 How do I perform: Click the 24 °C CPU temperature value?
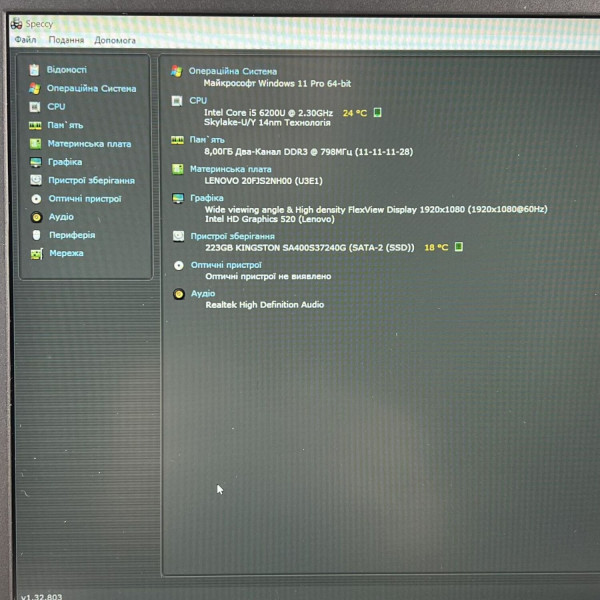click(x=355, y=113)
